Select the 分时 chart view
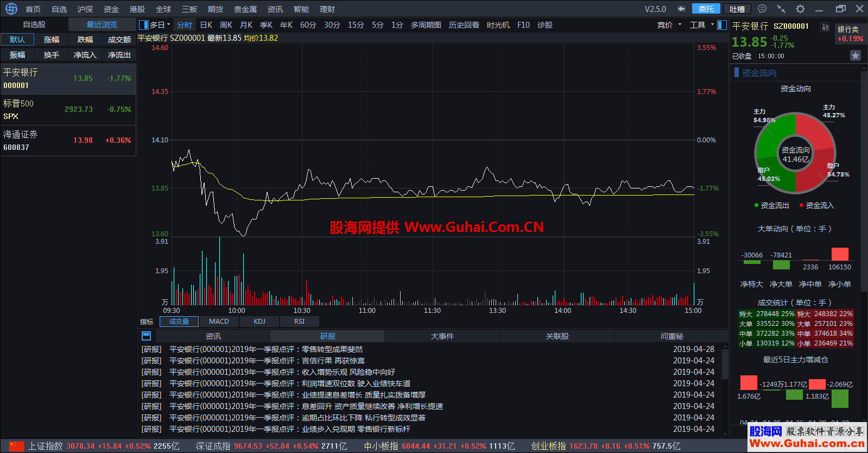 point(185,25)
